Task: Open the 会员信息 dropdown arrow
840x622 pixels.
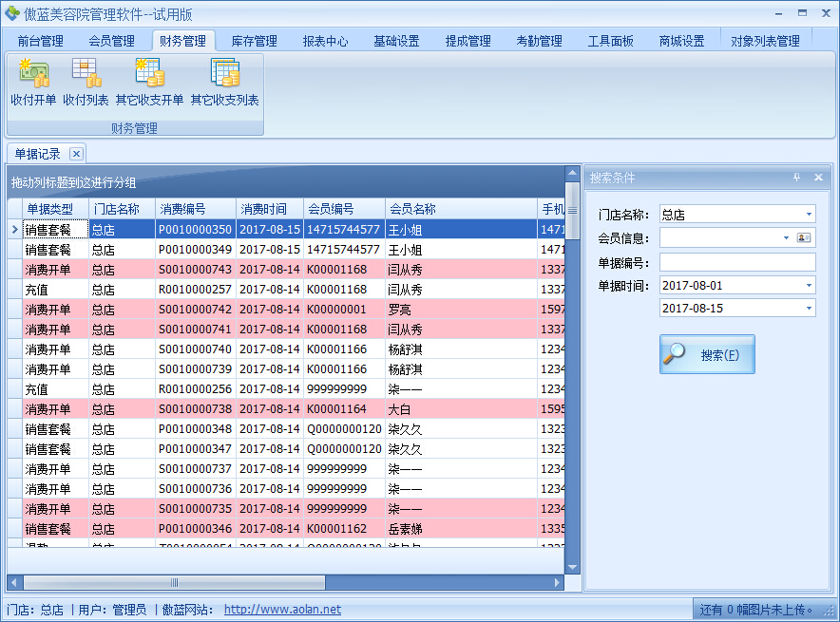Action: tap(786, 238)
